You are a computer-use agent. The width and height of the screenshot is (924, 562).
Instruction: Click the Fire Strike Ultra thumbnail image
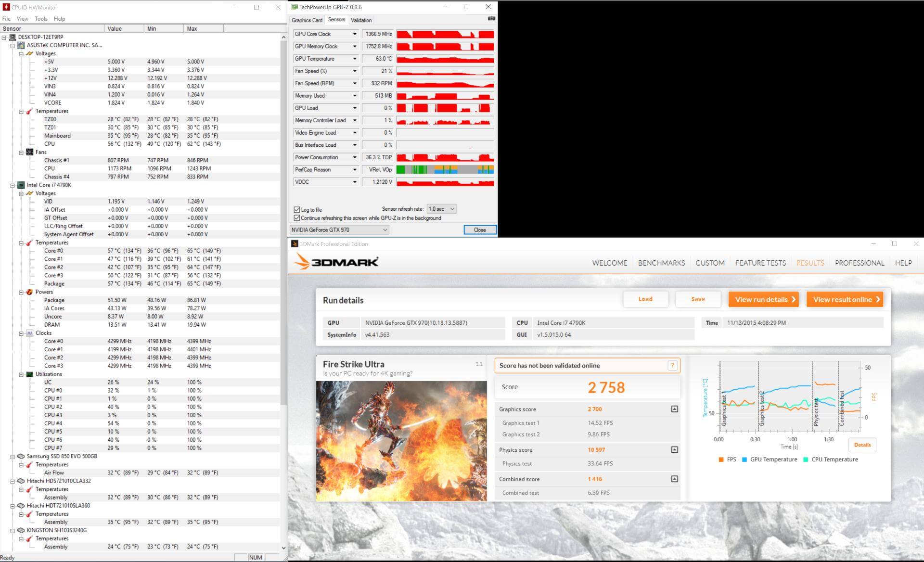click(x=401, y=441)
